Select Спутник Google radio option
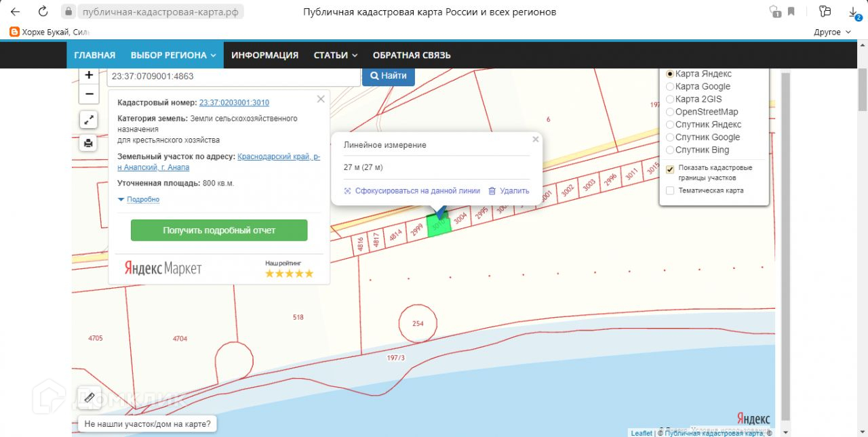This screenshot has height=437, width=868. pos(670,138)
